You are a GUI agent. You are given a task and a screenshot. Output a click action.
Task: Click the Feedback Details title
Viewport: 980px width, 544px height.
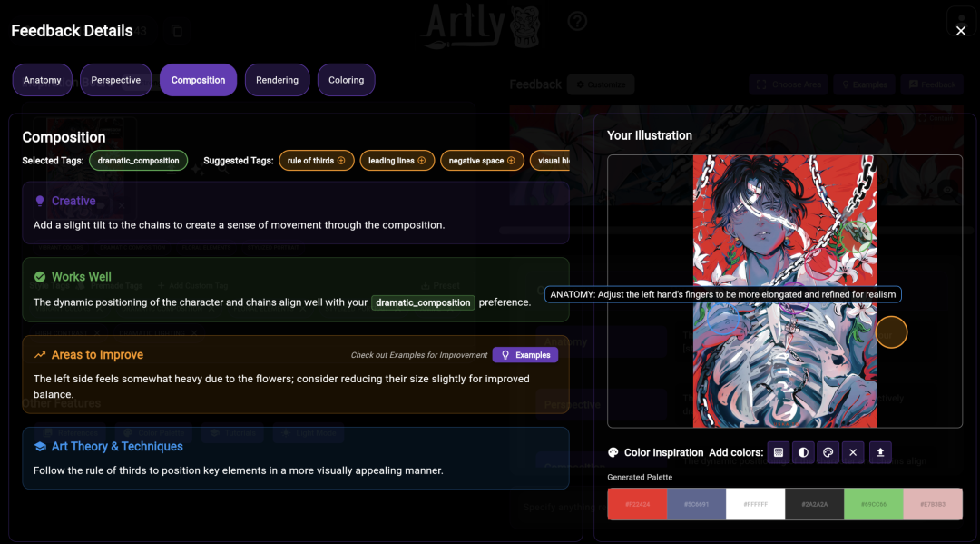[x=72, y=31]
